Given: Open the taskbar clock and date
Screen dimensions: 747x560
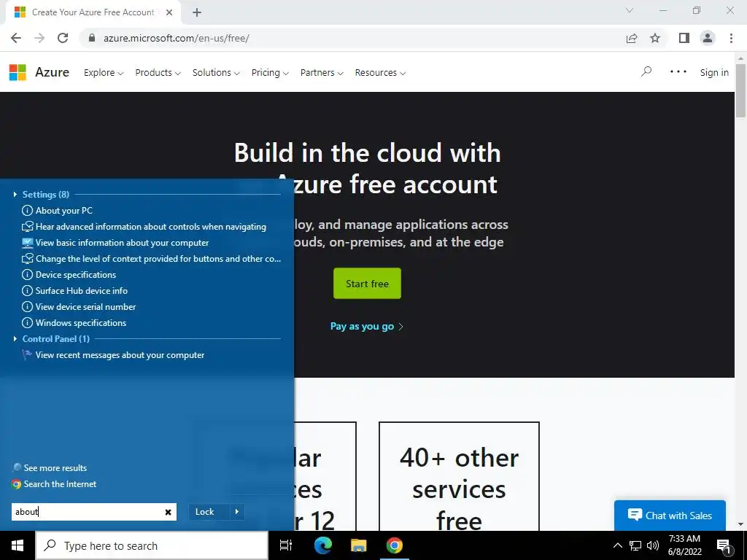Looking at the screenshot, I should tap(684, 545).
